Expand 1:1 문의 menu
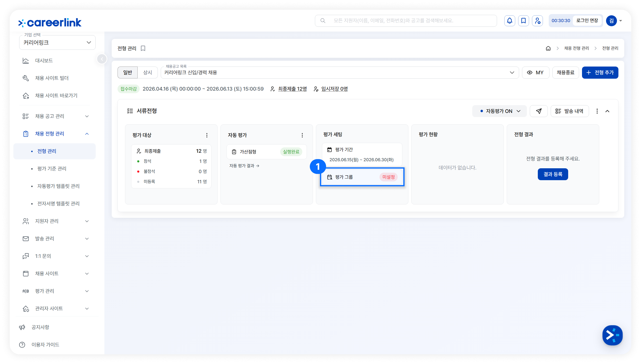The width and height of the screenshot is (641, 364). pyautogui.click(x=87, y=256)
